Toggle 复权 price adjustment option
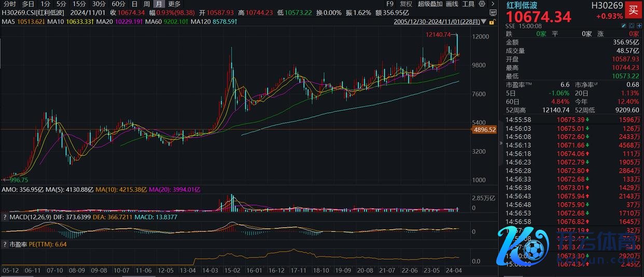Screen dimensions: 644x277 [x=406, y=4]
